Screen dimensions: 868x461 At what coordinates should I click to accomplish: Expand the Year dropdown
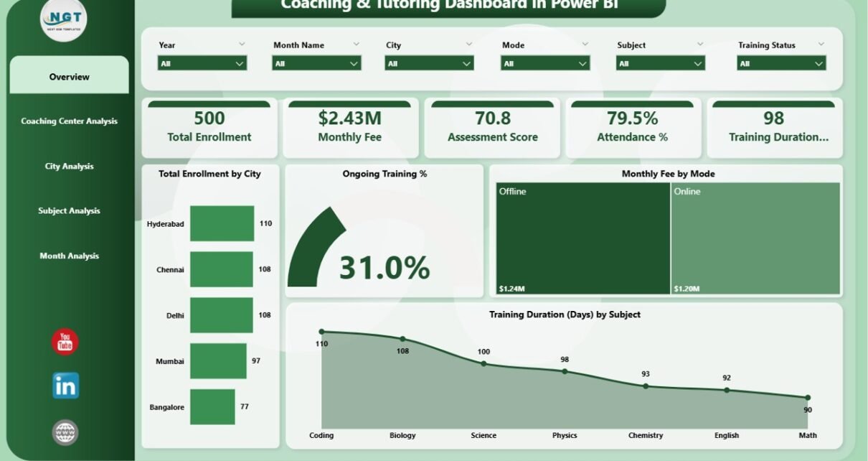202,63
